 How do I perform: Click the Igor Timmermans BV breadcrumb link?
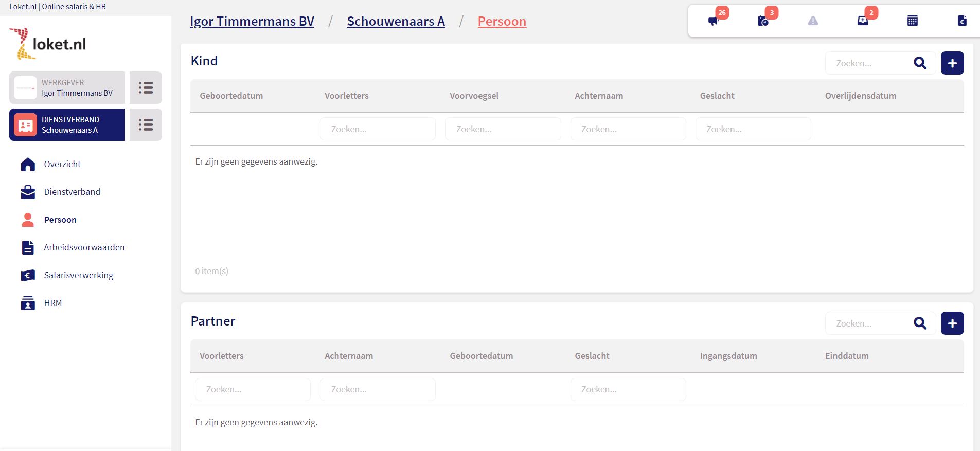[252, 22]
